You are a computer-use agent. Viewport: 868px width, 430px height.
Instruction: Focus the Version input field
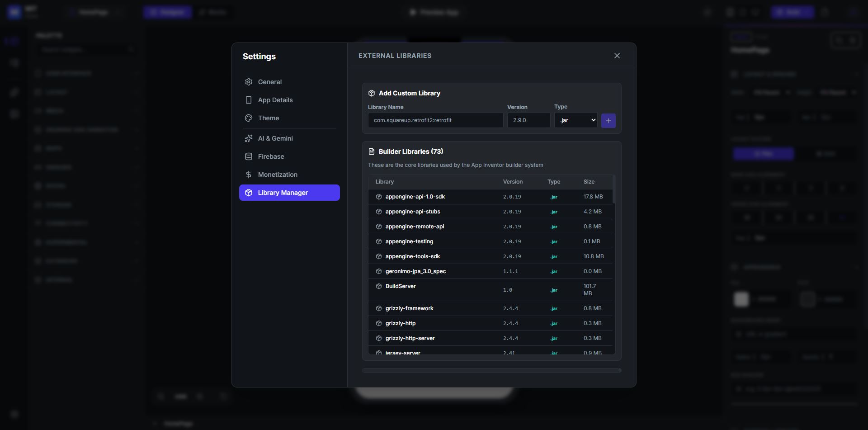pyautogui.click(x=528, y=120)
